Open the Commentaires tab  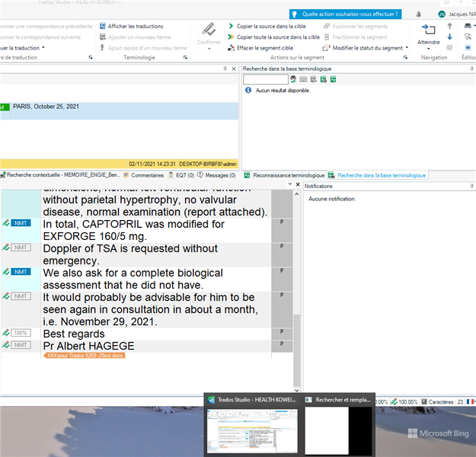click(x=144, y=175)
